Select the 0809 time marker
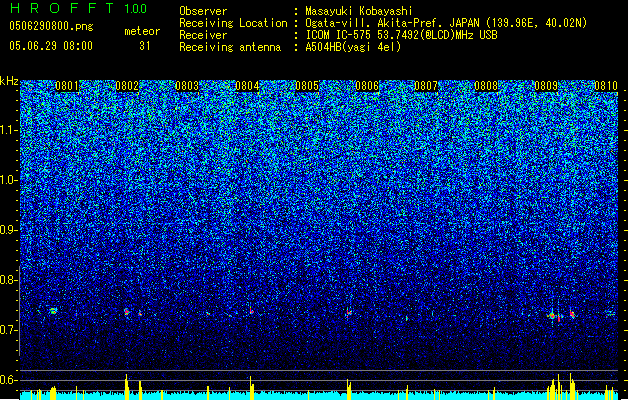629x400 pixels. 546,86
